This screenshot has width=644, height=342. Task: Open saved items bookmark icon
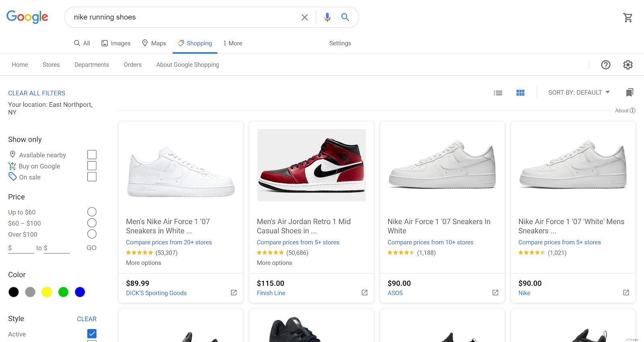630,93
